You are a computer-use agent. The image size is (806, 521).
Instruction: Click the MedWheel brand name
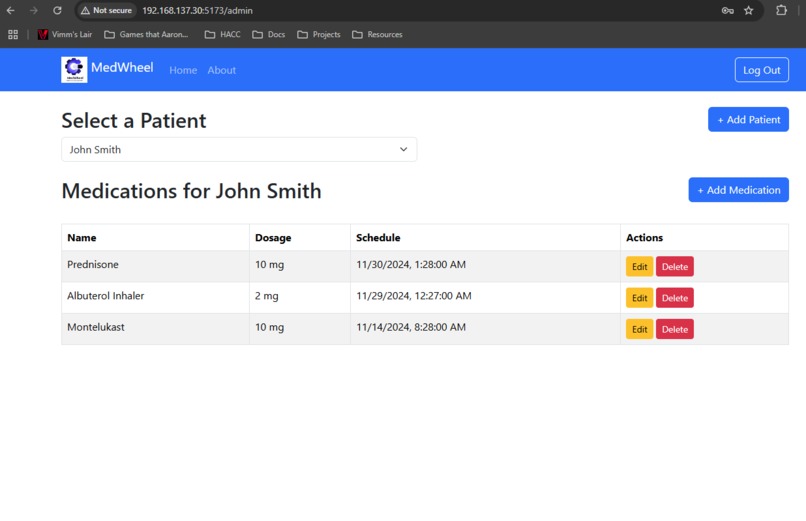coord(122,67)
